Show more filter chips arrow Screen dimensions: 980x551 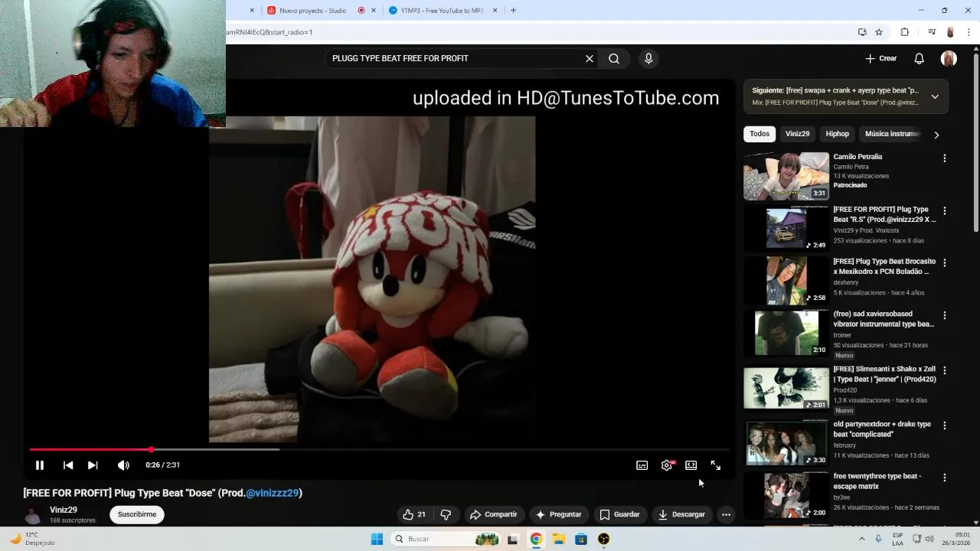pyautogui.click(x=936, y=135)
